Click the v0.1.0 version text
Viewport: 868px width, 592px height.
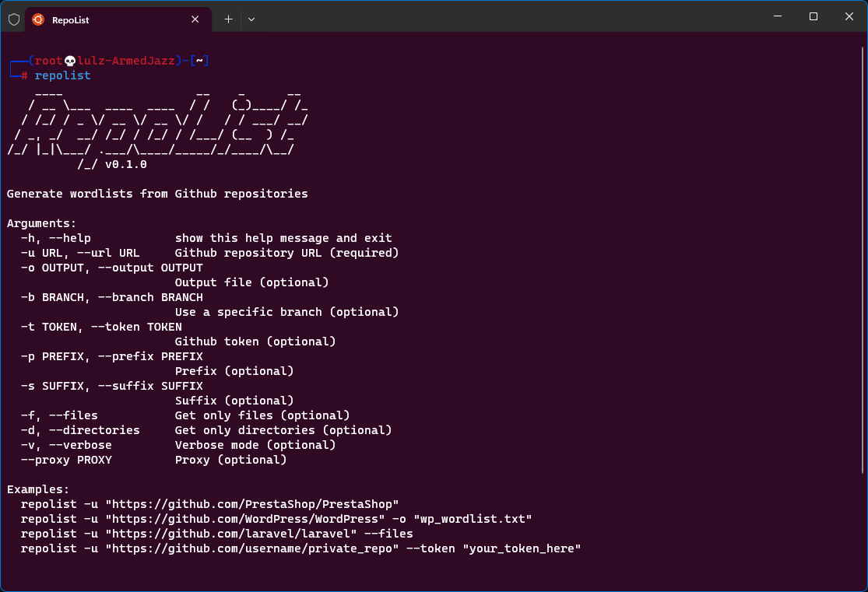click(125, 164)
